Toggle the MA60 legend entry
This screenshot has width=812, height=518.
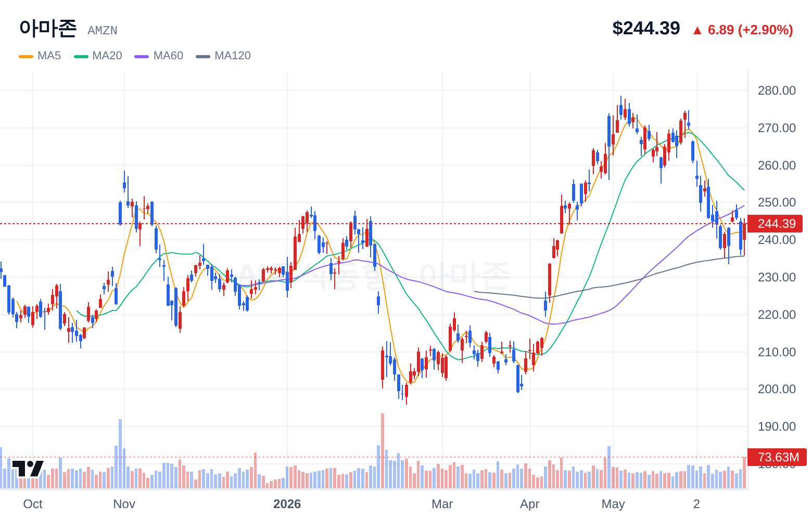(x=159, y=56)
